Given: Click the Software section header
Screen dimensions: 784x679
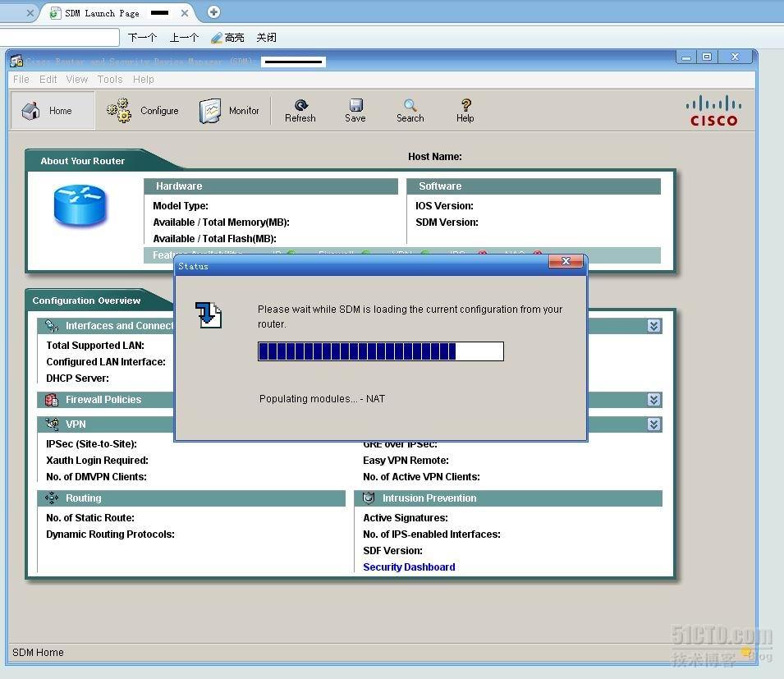Looking at the screenshot, I should [x=534, y=186].
